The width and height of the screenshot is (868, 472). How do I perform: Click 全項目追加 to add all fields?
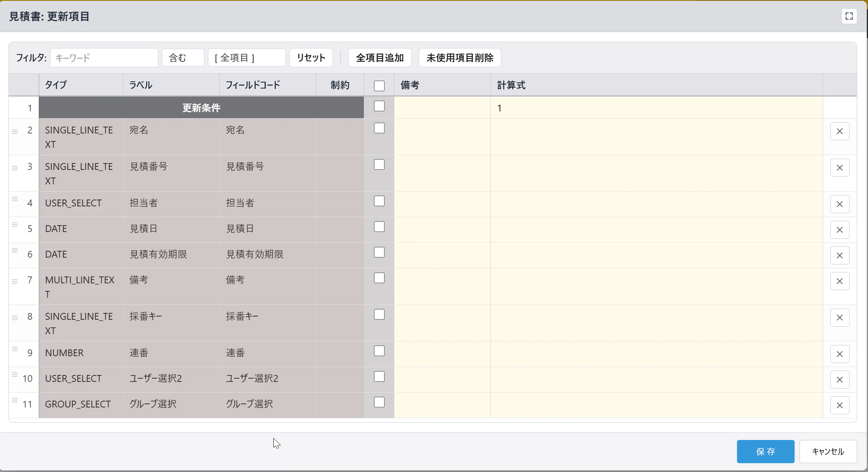tap(380, 58)
